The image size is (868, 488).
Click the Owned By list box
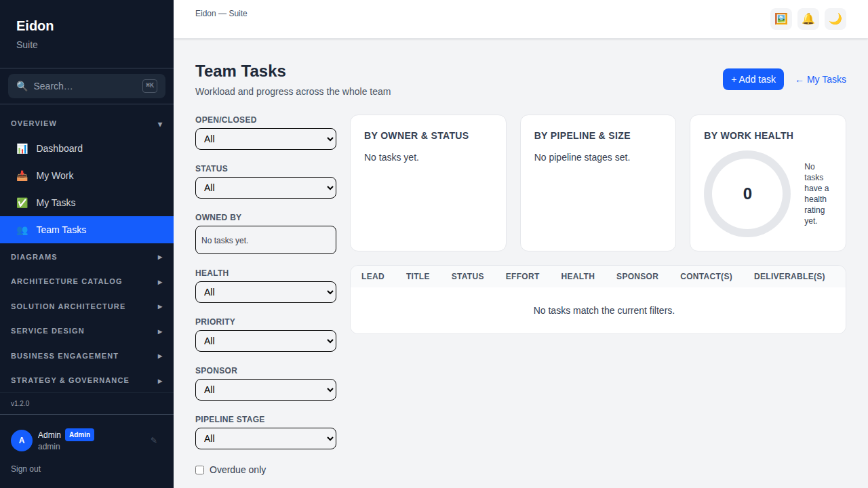coord(266,240)
